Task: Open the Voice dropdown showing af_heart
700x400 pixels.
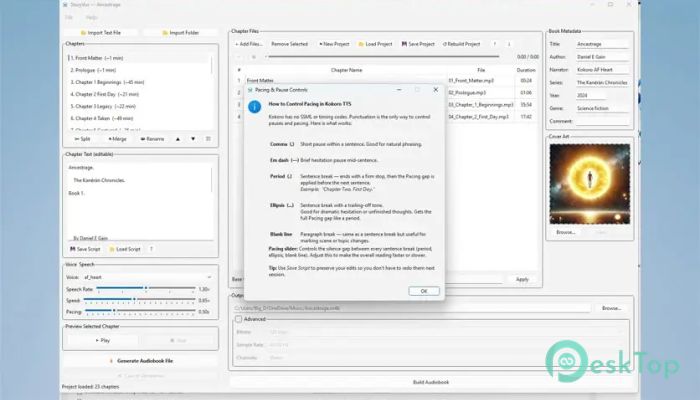Action: (147, 277)
